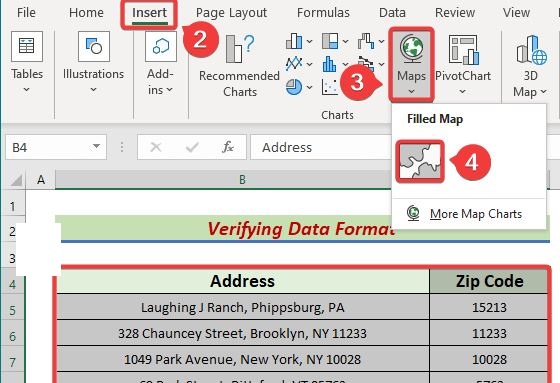Click the Zip Code header cell
This screenshot has height=383, width=560.
[x=489, y=281]
